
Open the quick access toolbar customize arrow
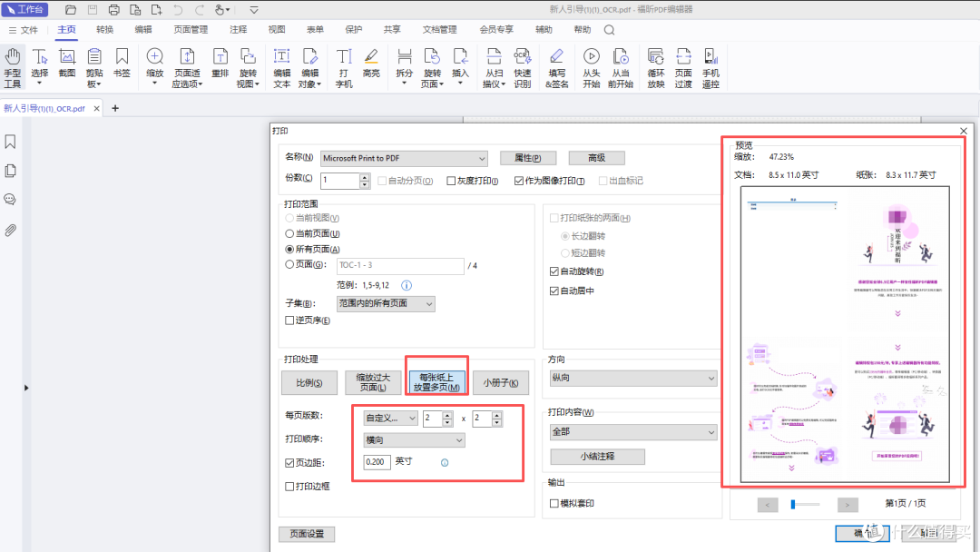(x=254, y=9)
